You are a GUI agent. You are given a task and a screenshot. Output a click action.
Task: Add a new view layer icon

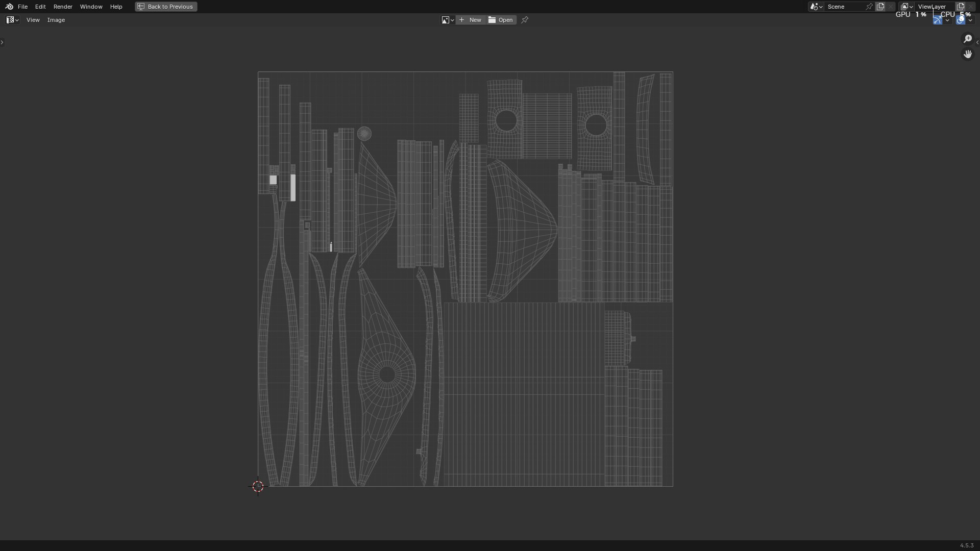[x=961, y=7]
